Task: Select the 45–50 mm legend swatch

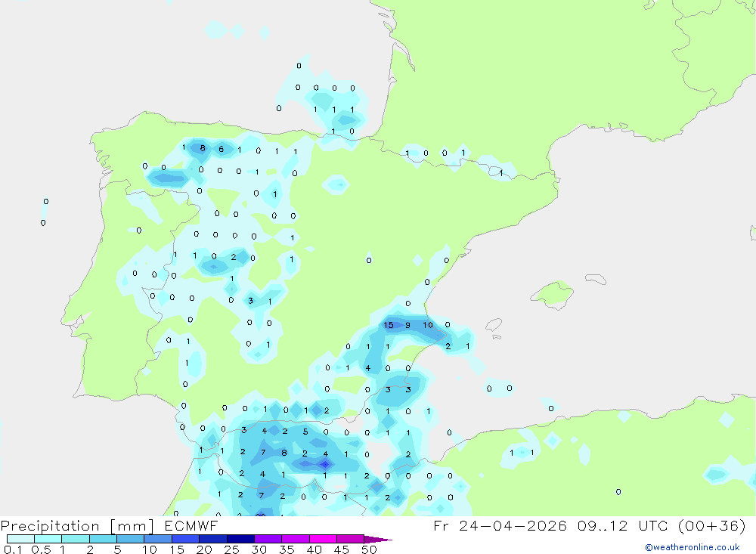Action: [351, 539]
